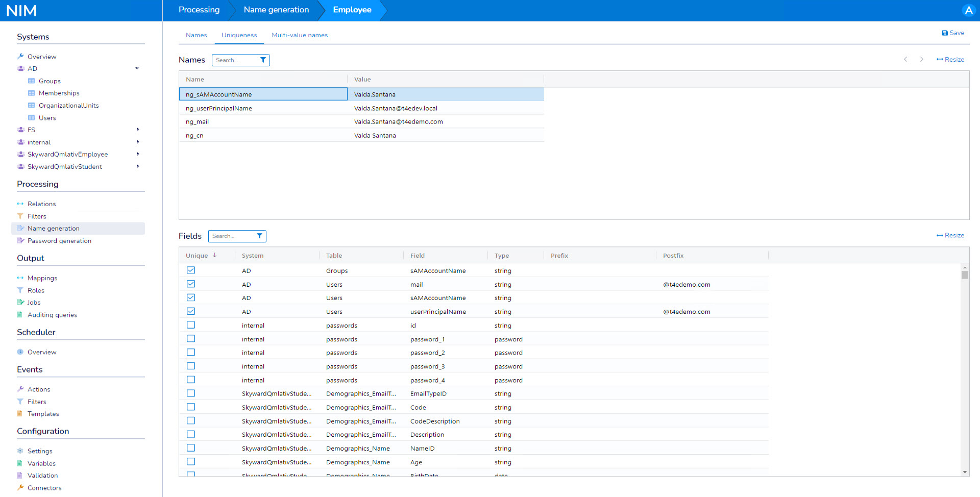Click the filter icon in Fields search
This screenshot has width=980, height=497.
(x=259, y=236)
